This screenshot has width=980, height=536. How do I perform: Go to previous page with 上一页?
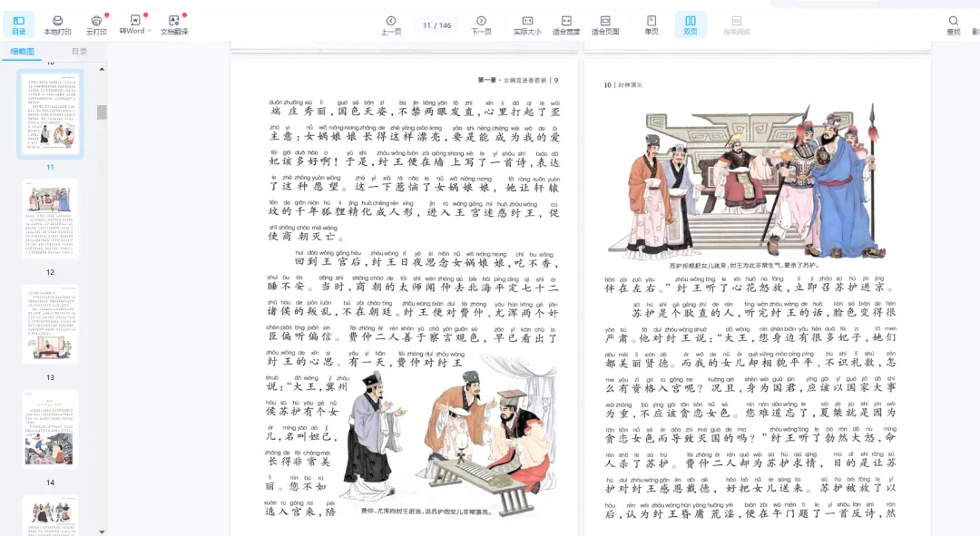pyautogui.click(x=391, y=25)
